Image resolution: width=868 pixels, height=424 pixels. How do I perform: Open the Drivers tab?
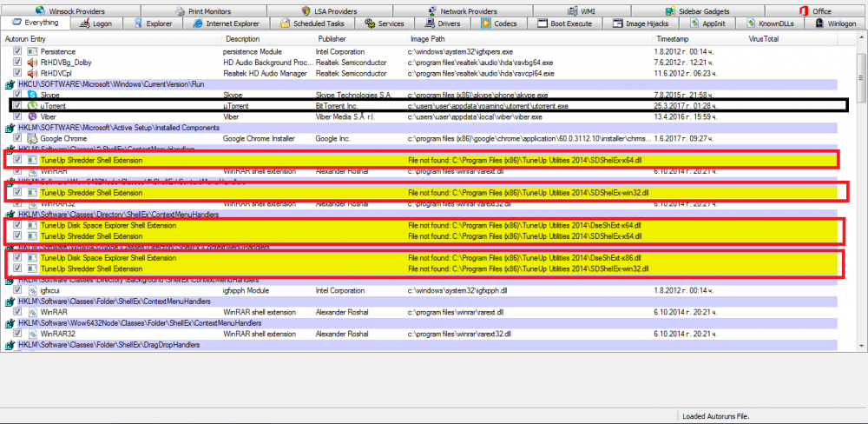pos(443,23)
